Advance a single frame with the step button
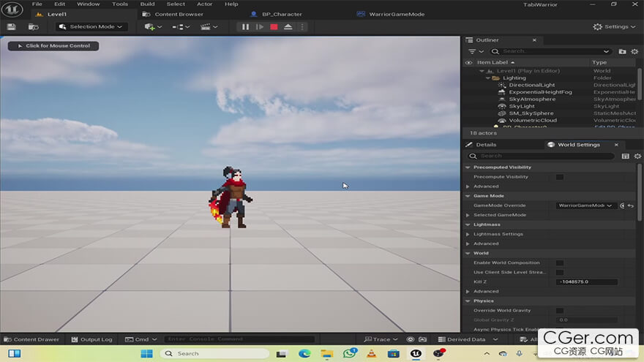 pyautogui.click(x=260, y=26)
